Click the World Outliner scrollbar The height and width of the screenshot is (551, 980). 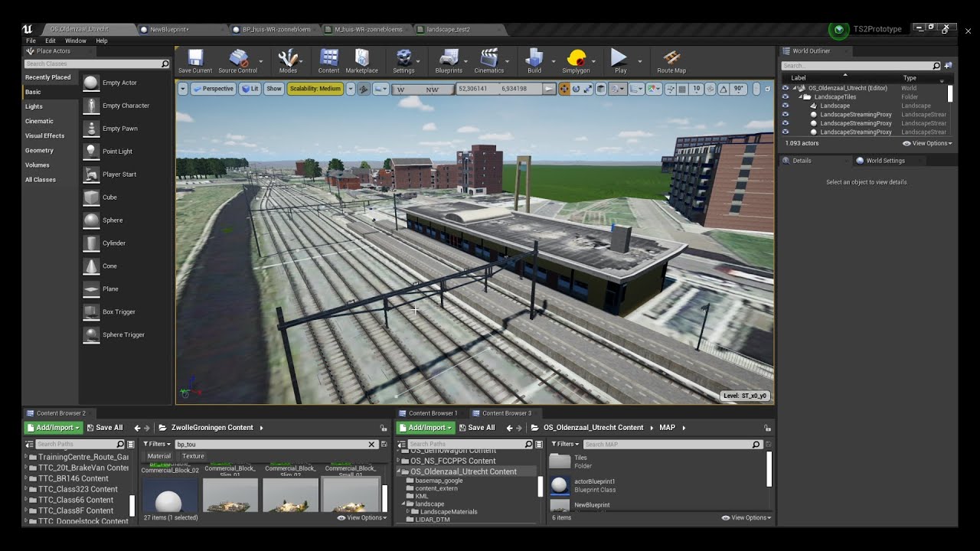coord(950,93)
